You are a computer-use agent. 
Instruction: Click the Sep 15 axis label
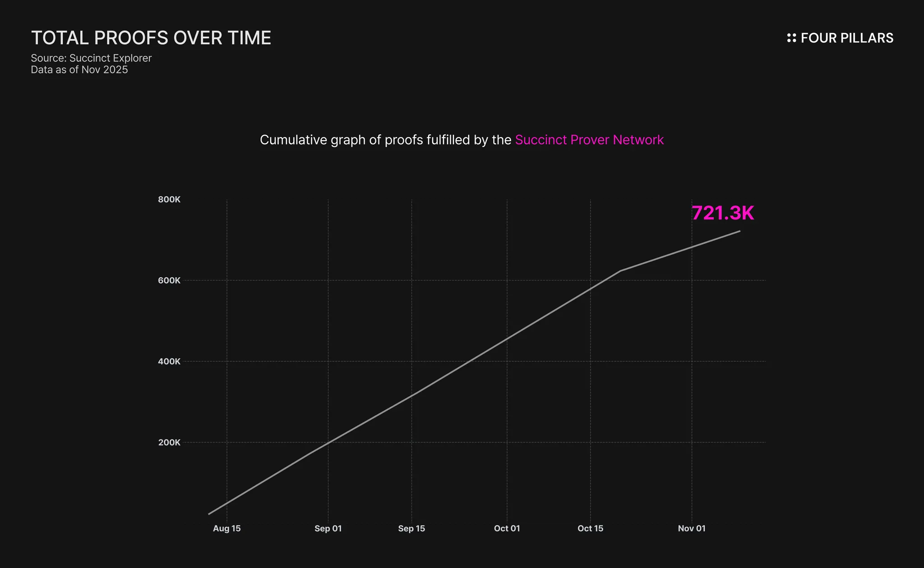(x=411, y=528)
